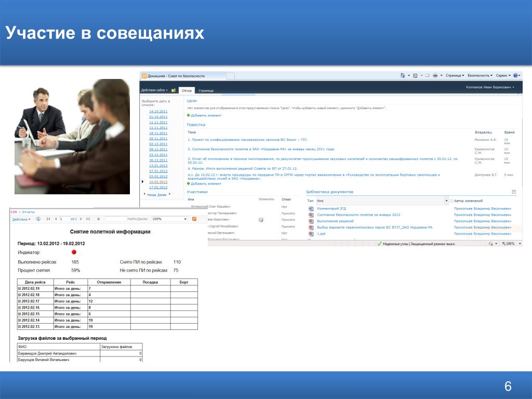The image size is (532, 399).
Task: Open the Имя column dropdown arrow
Action: pos(446,201)
